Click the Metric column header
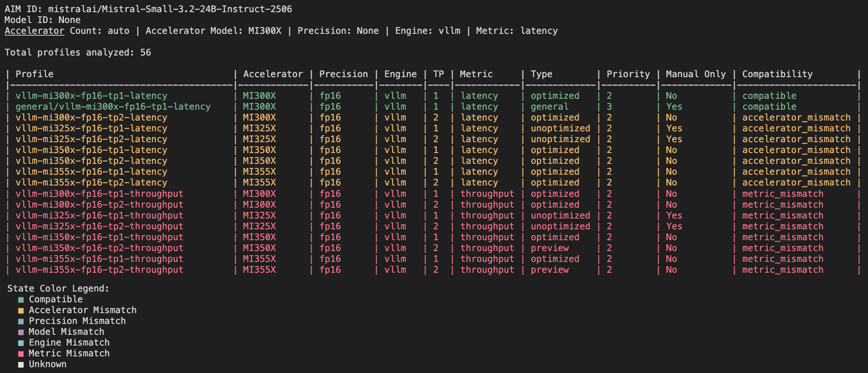The image size is (868, 373). tap(476, 74)
